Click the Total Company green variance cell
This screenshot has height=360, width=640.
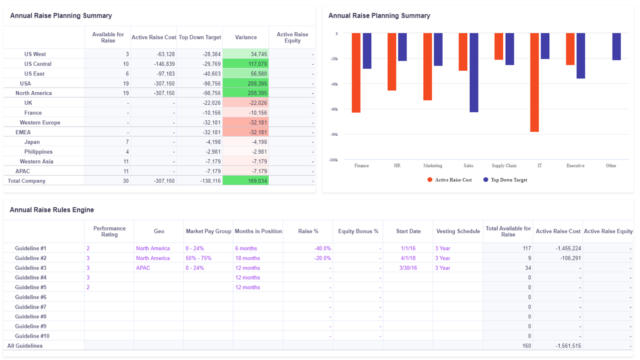(x=246, y=181)
